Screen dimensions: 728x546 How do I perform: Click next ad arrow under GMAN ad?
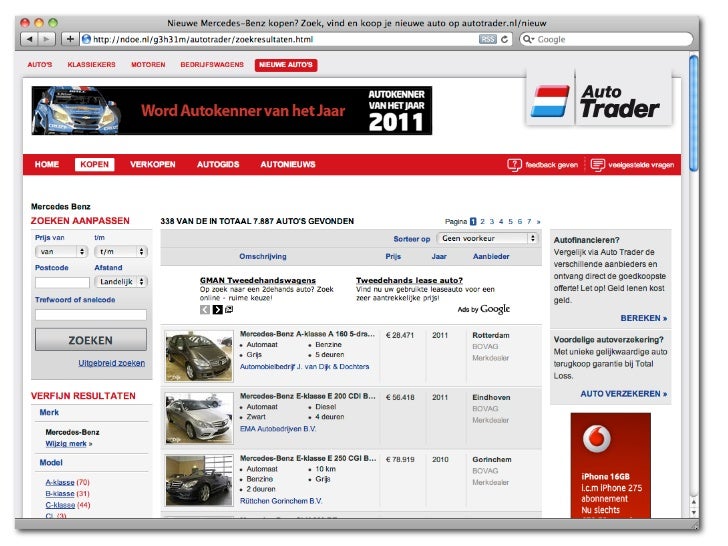[x=217, y=310]
